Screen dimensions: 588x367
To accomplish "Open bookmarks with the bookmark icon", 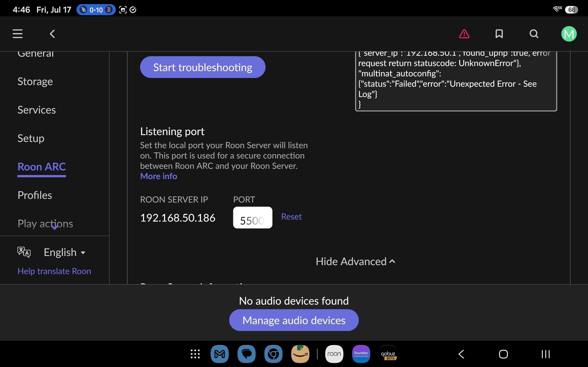I will click(x=499, y=34).
